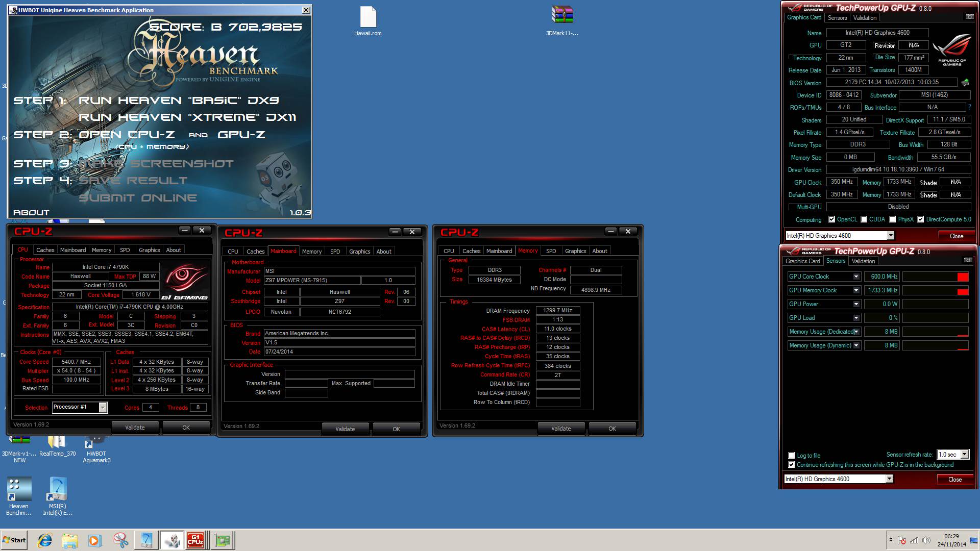Switch to GPU-Z graphics card taskbar item
This screenshot has width=980, height=551.
(x=223, y=540)
